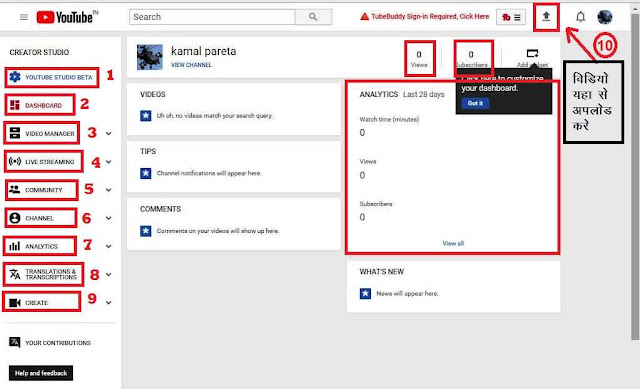The width and height of the screenshot is (640, 389).
Task: Click the page vertical scrollbar
Action: (635, 176)
